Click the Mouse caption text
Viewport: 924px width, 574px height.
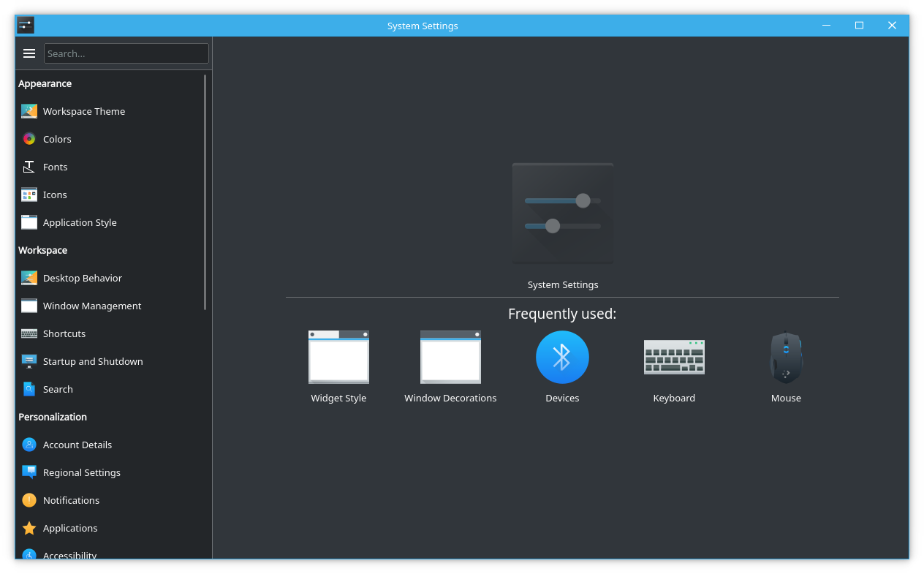(x=786, y=398)
